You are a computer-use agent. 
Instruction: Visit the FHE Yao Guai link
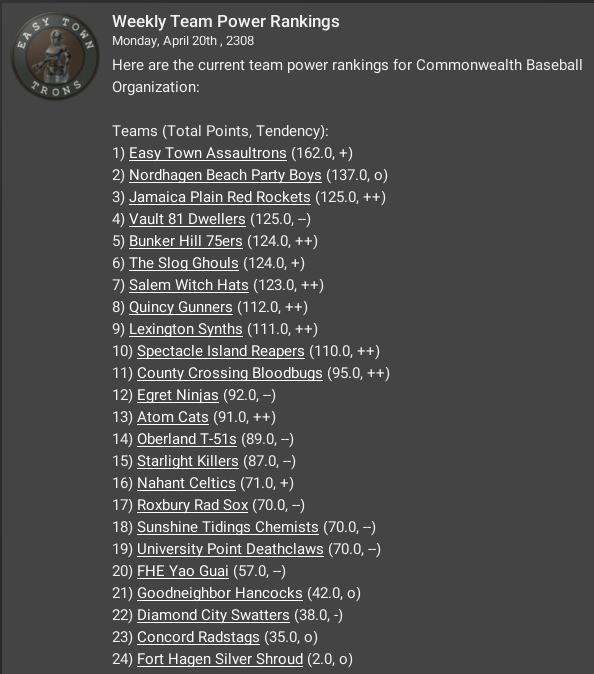pos(183,571)
